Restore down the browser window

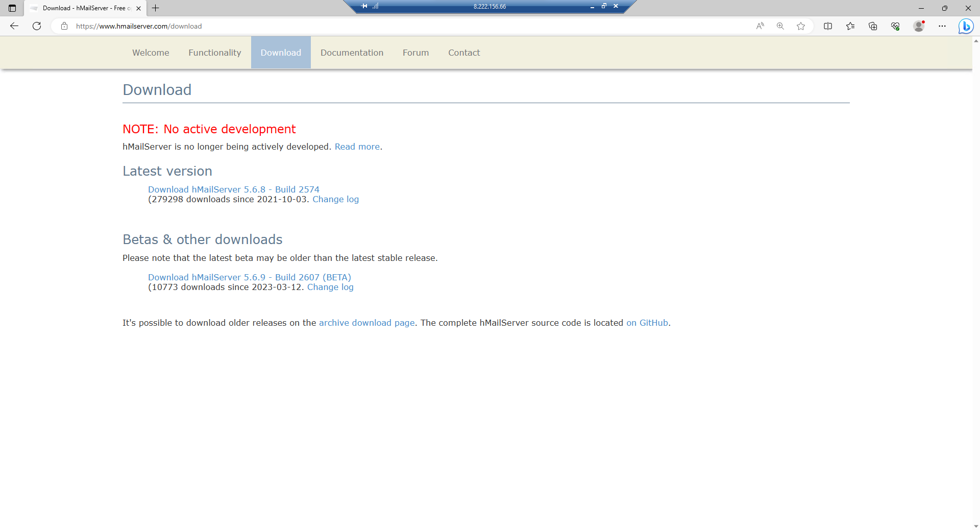[x=945, y=8]
